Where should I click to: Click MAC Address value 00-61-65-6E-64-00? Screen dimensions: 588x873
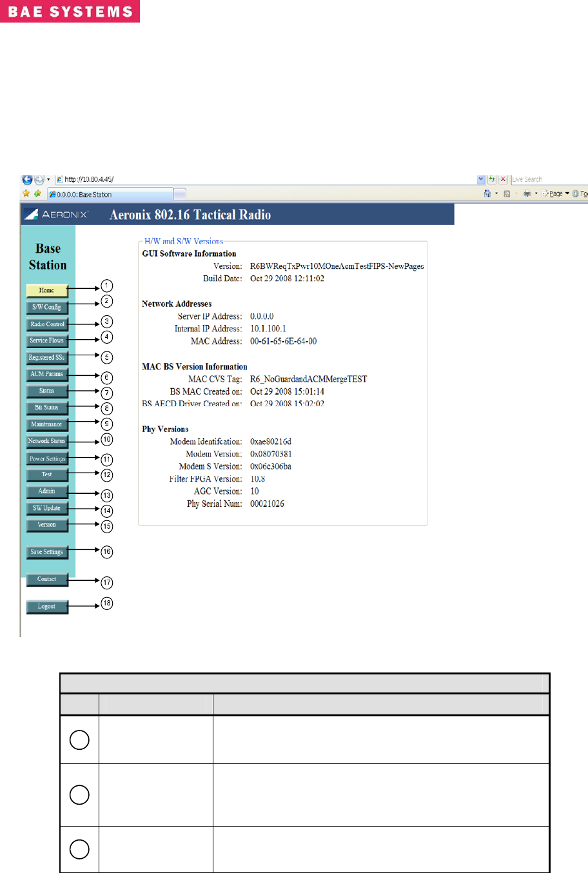point(284,341)
